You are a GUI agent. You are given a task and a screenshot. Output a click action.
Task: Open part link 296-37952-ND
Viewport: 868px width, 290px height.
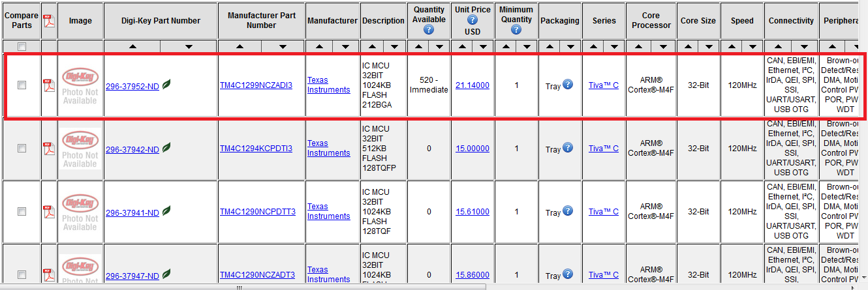pyautogui.click(x=132, y=86)
